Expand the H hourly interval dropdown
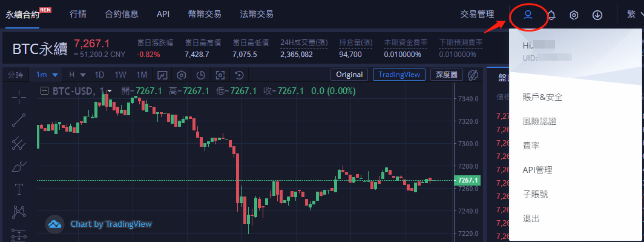Image resolution: width=644 pixels, height=242 pixels. click(x=77, y=75)
